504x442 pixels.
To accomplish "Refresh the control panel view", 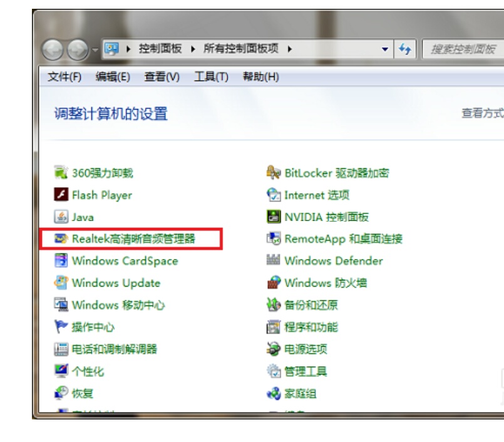I will 404,49.
